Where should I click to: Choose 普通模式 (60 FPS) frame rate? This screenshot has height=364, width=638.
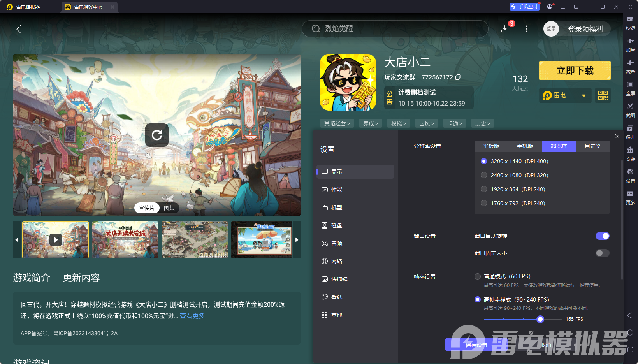click(x=478, y=276)
